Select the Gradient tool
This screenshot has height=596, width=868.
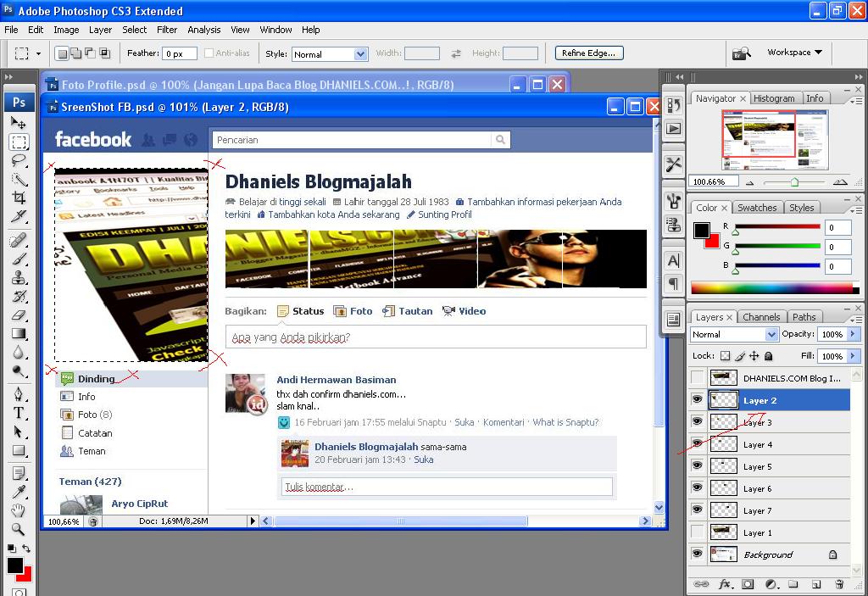(19, 334)
